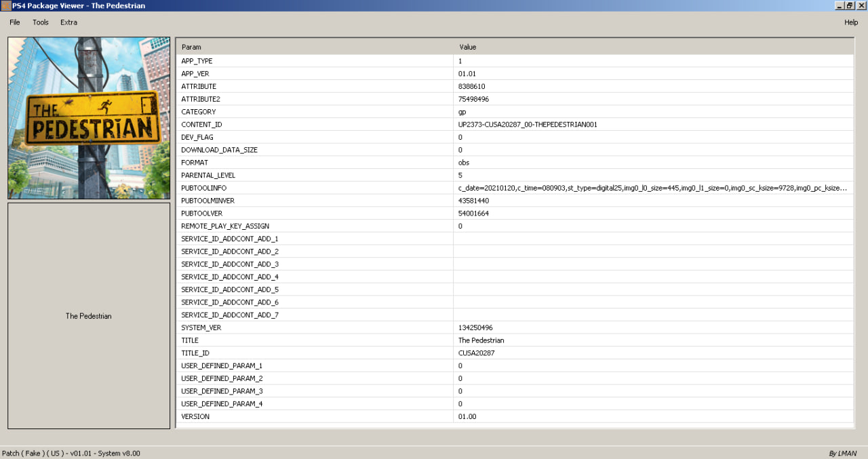Click the value 43581440

click(473, 201)
